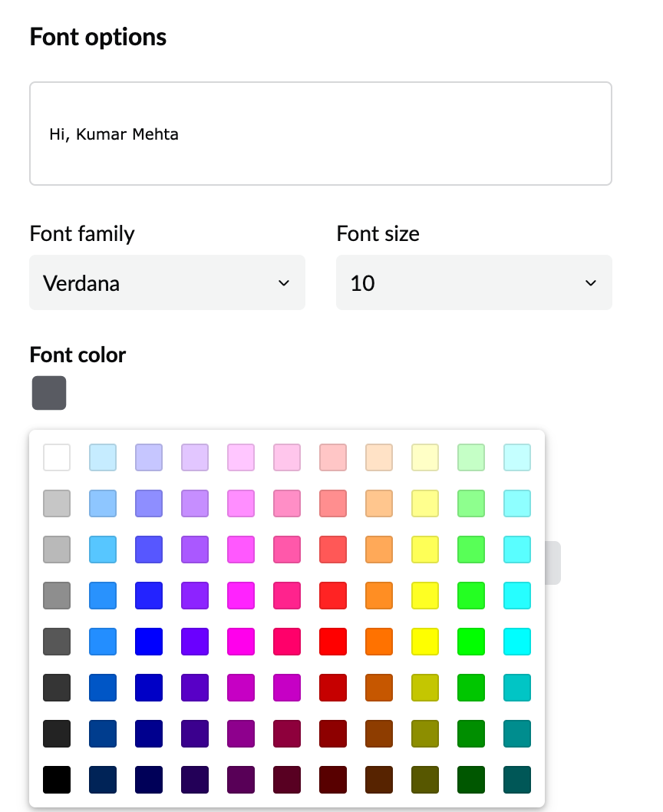
Task: Pick the darkest brown swatch
Action: click(379, 780)
